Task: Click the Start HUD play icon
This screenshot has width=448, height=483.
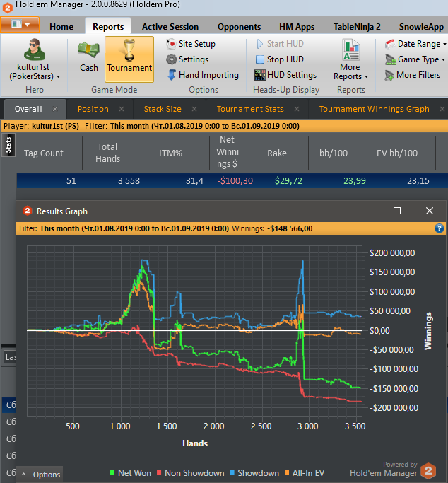Action: [x=260, y=44]
